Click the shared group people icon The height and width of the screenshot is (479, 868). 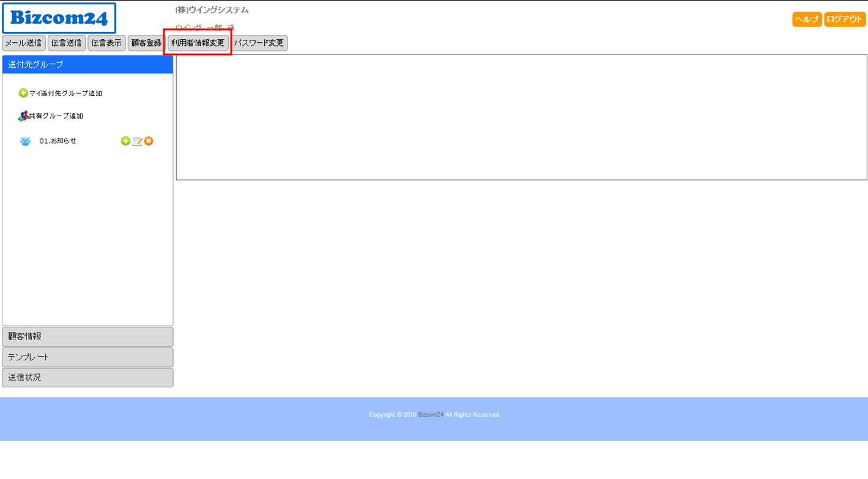(23, 116)
